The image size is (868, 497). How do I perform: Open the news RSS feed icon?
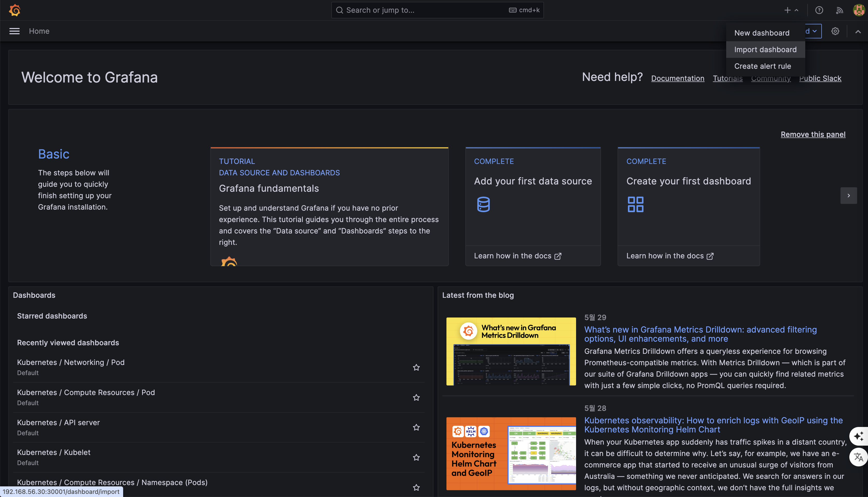839,10
